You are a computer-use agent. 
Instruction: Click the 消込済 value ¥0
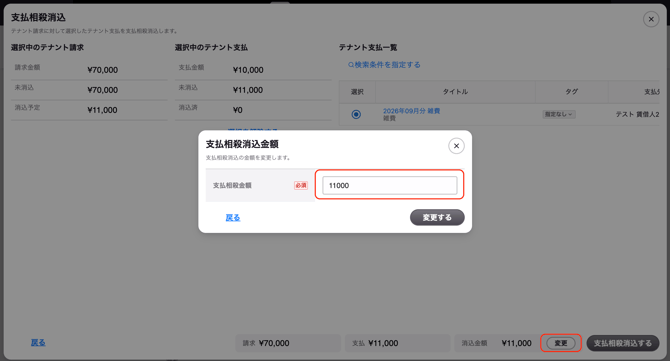pyautogui.click(x=238, y=110)
